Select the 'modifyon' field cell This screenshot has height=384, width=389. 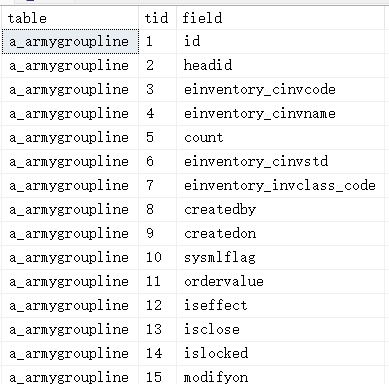[x=280, y=375]
